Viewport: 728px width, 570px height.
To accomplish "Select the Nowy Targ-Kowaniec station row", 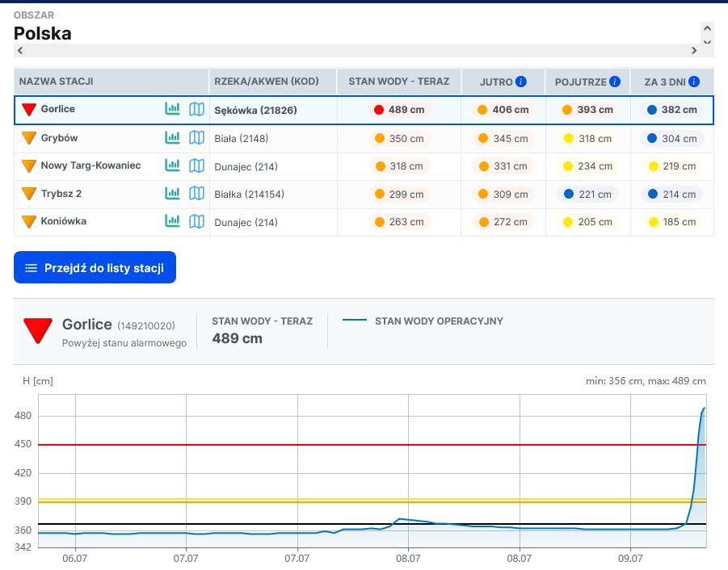I will coord(364,166).
